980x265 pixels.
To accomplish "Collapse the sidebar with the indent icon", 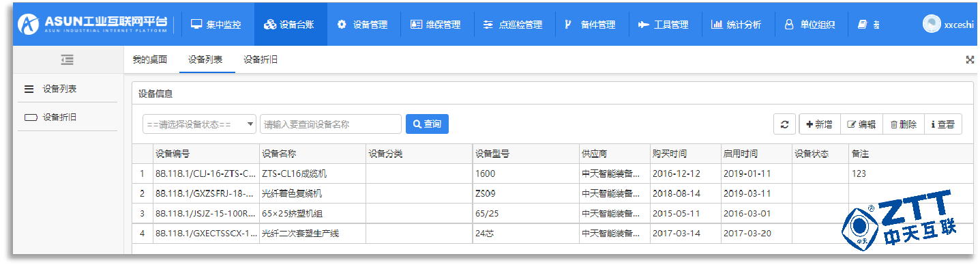I will coord(67,60).
